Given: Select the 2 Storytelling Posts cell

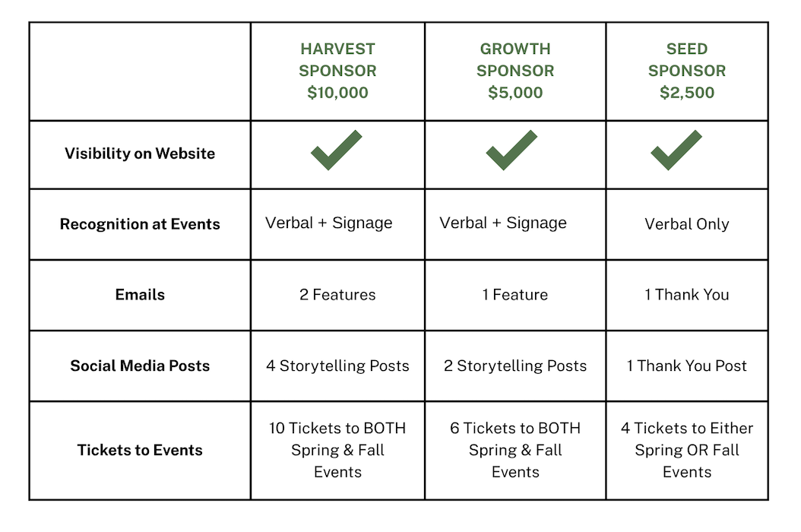Looking at the screenshot, I should point(515,366).
